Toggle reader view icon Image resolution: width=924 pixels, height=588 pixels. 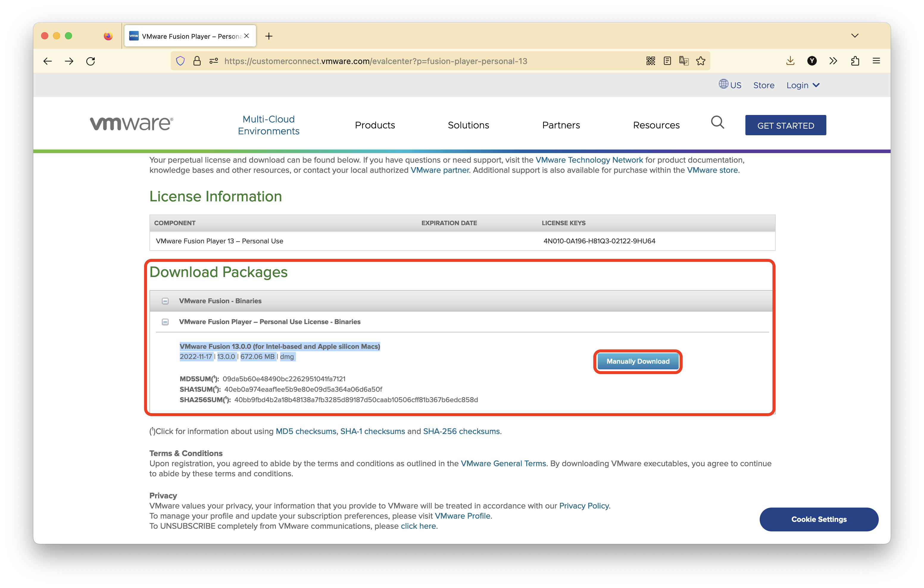(667, 61)
